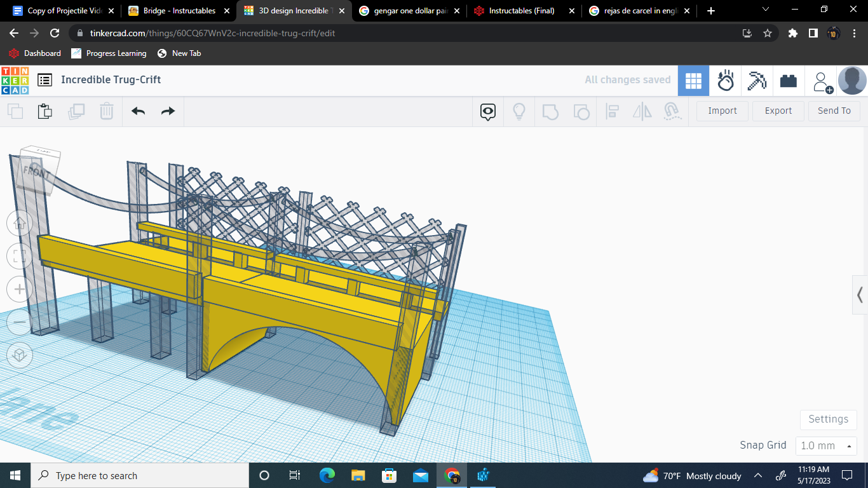Click the Send To button

834,111
